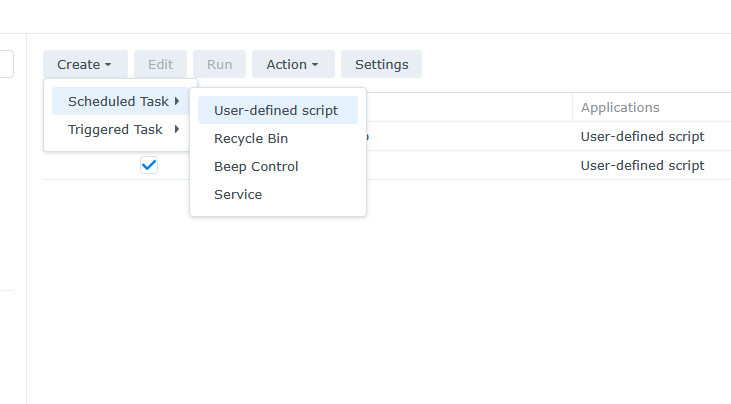Select the first task row's User-defined script cell
The width and height of the screenshot is (731, 404).
642,136
